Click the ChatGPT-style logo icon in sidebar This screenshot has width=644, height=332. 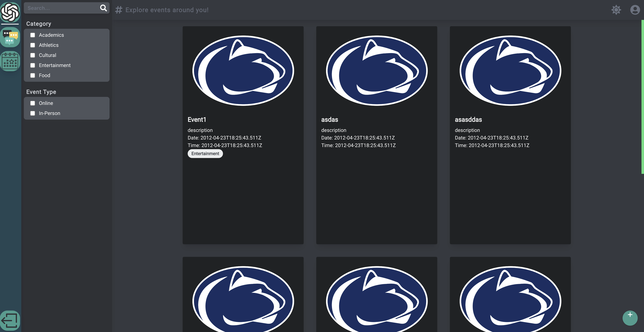click(10, 12)
